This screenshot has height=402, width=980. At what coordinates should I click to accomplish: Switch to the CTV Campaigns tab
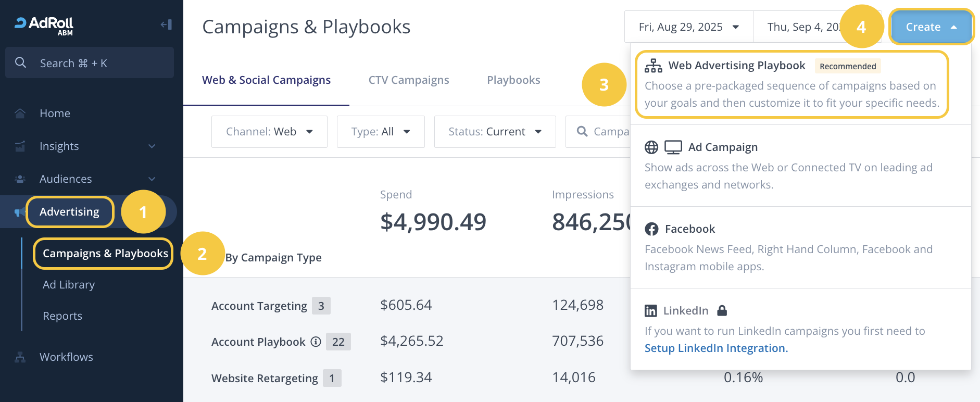(409, 80)
